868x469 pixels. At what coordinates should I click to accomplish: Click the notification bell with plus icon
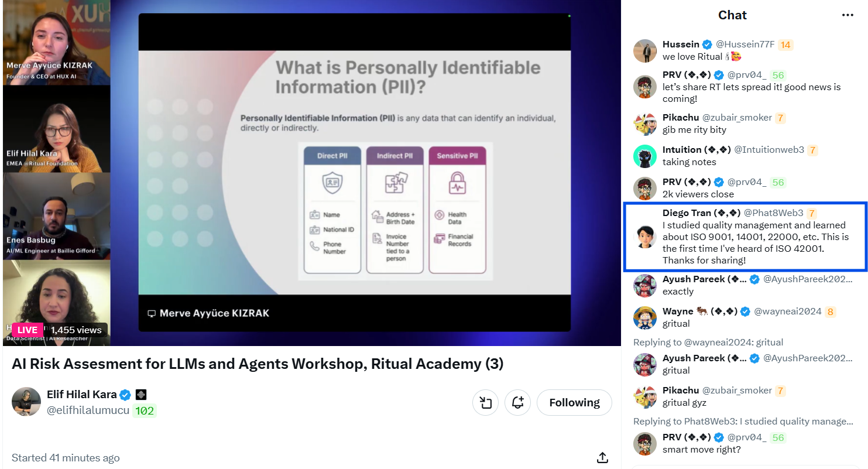coord(517,402)
